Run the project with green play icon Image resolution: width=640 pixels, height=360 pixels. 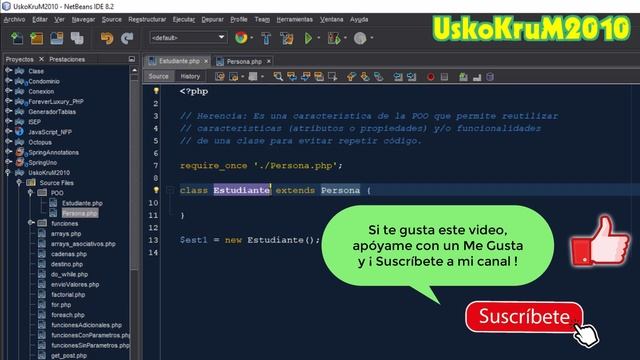pos(308,38)
